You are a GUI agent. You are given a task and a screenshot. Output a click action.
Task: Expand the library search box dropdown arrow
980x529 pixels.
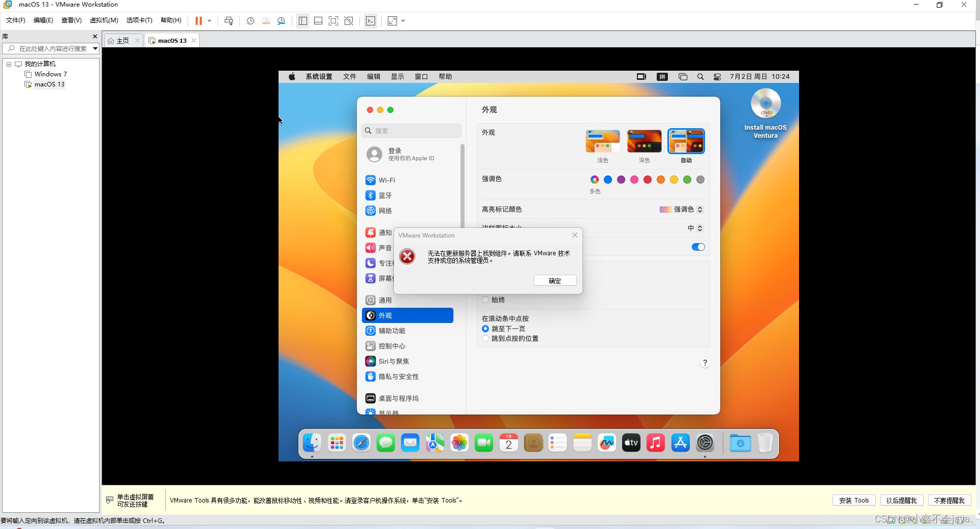pos(95,49)
